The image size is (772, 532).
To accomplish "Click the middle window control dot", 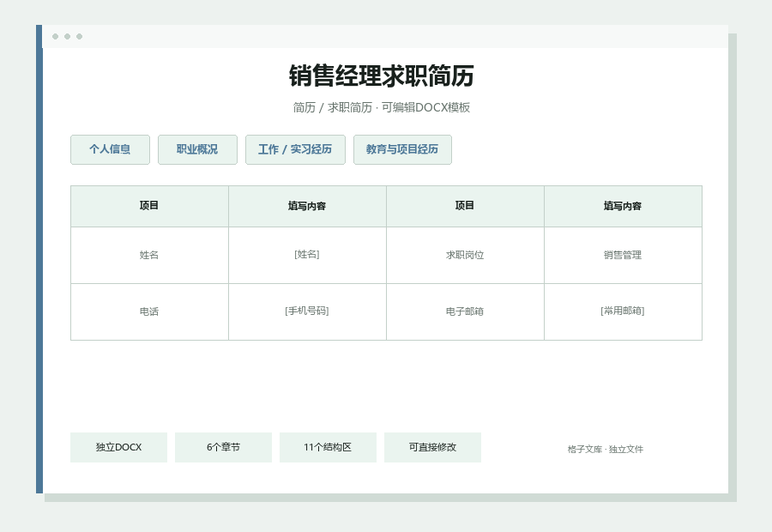I will pyautogui.click(x=68, y=36).
